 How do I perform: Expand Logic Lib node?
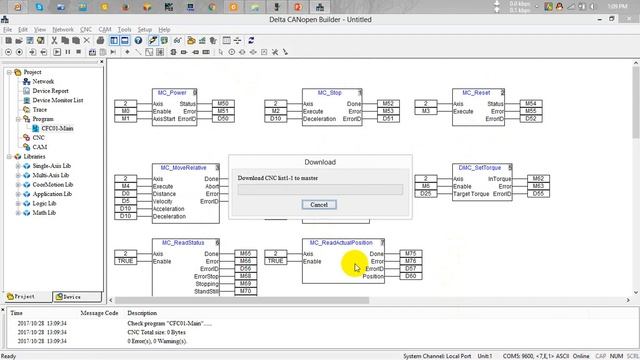pos(18,204)
